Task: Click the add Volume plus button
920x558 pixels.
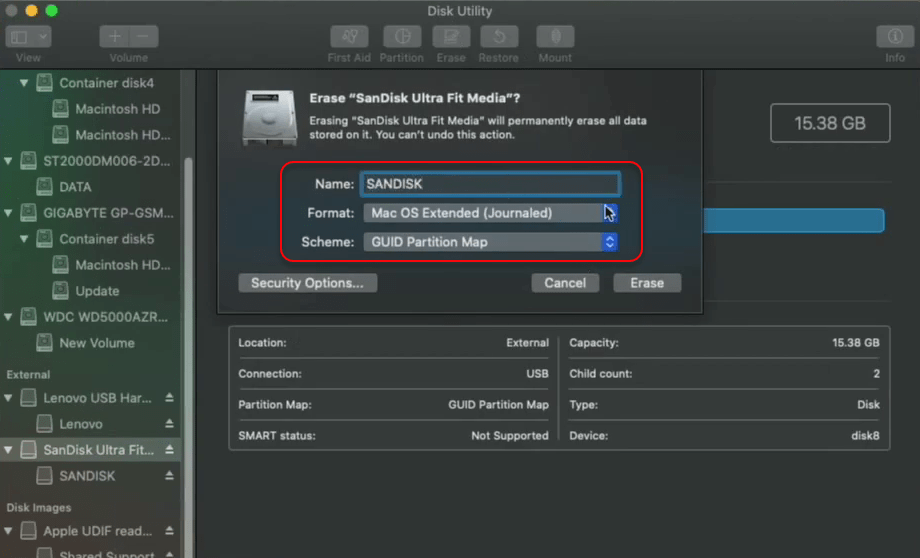Action: (114, 37)
